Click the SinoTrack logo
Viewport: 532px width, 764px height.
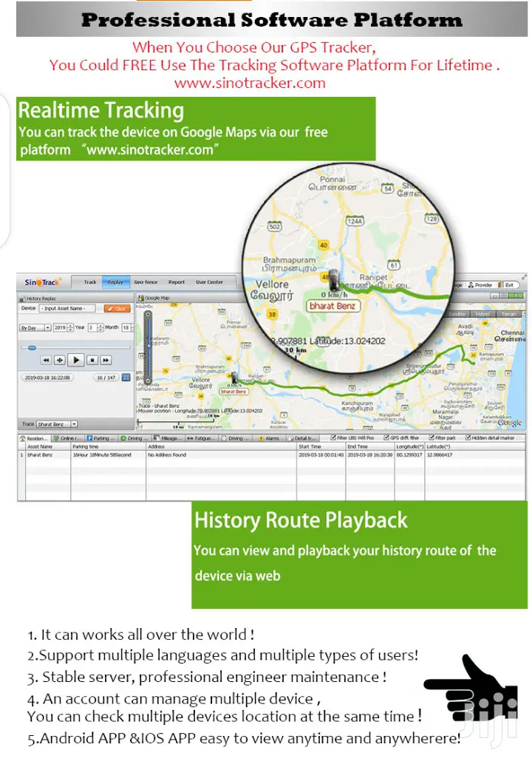(42, 282)
